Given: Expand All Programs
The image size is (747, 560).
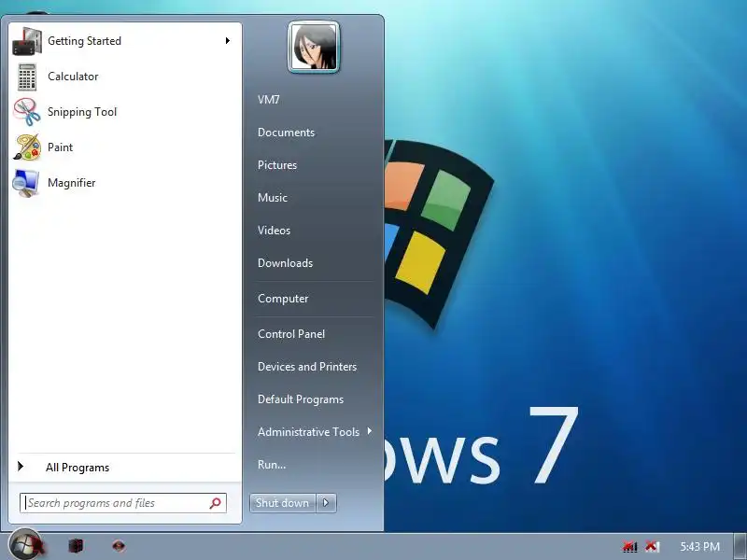Looking at the screenshot, I should click(125, 468).
